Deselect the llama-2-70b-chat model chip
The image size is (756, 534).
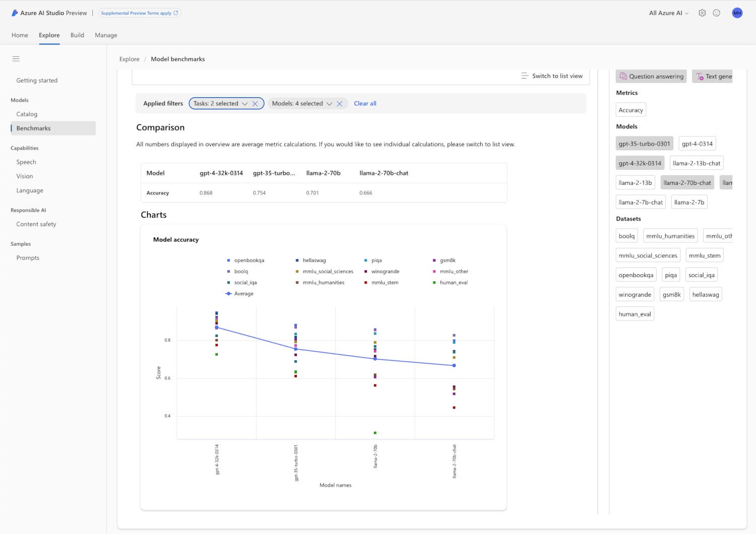pos(687,183)
